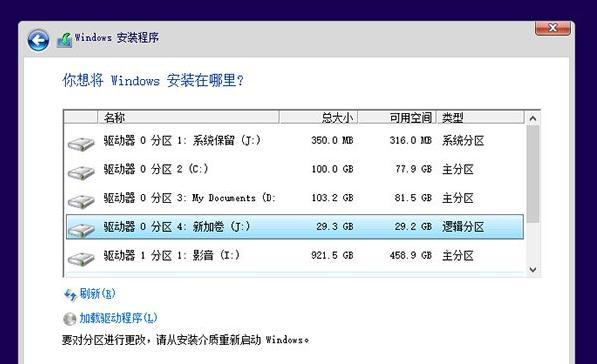Screen dimensions: 597x364
Task: Click drive icon for My Documents partition
Action: [81, 201]
